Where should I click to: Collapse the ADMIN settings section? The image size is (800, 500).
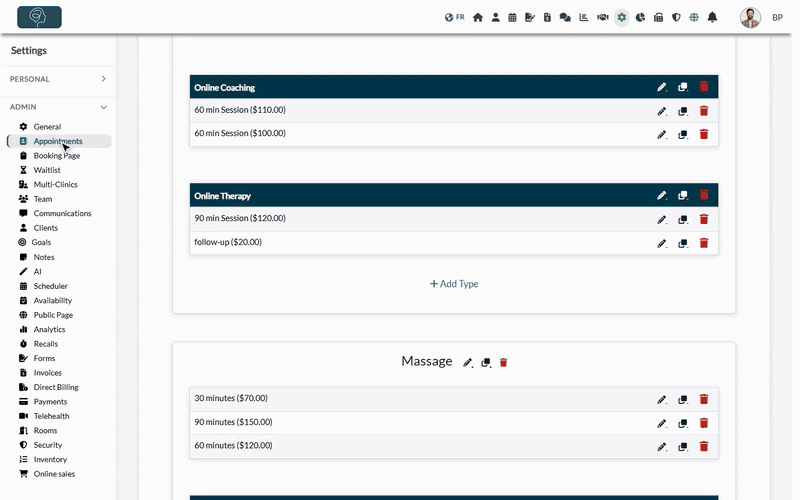[58, 107]
